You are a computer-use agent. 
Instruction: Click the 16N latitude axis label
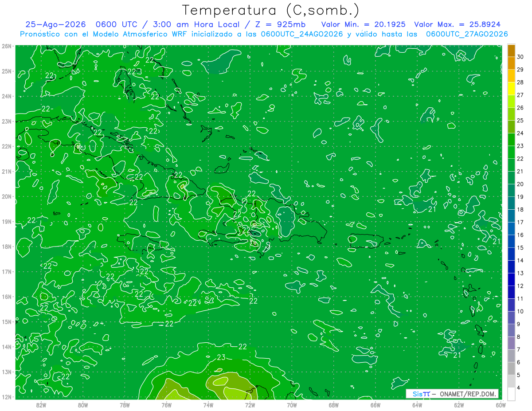7,297
